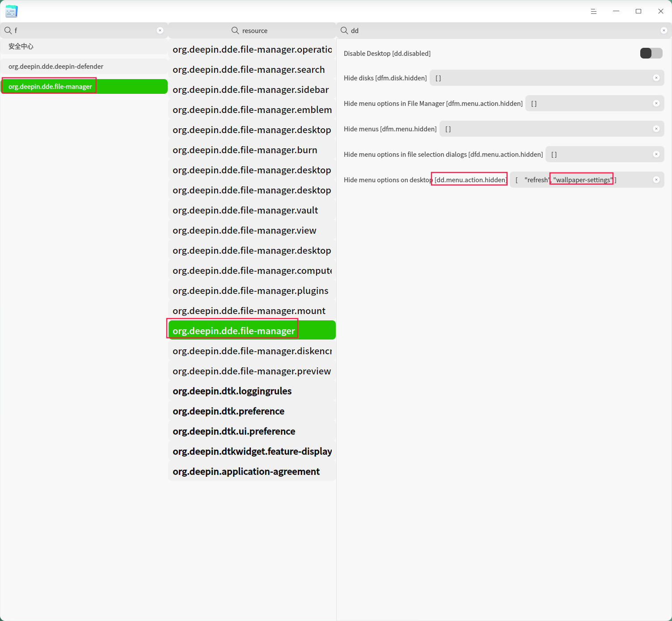This screenshot has width=672, height=621.
Task: Edit the Hide disks value field
Action: coord(547,78)
